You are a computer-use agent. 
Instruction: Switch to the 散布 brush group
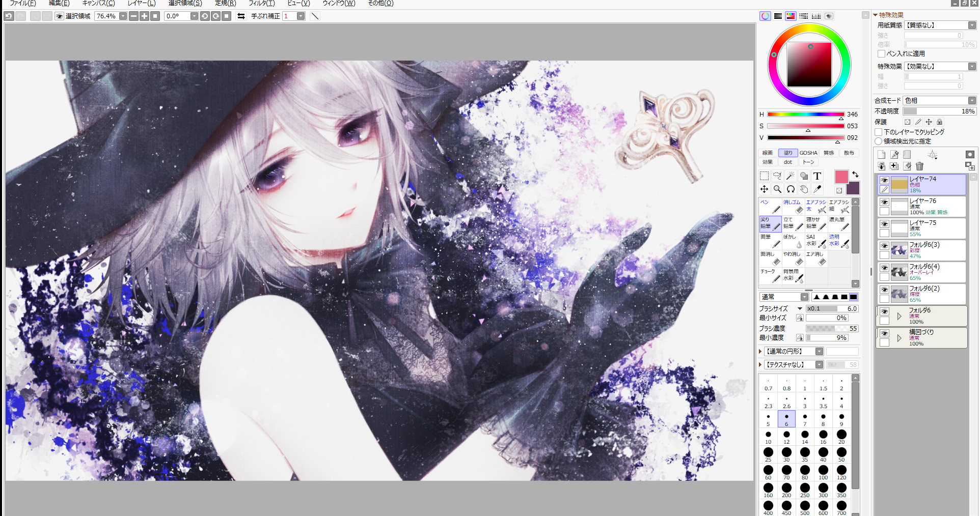849,153
